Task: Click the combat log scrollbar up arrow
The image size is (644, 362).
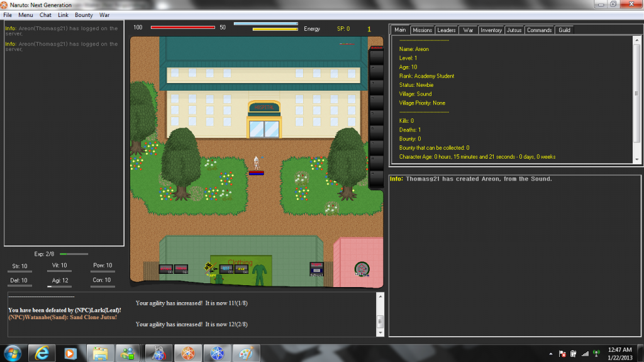Action: 380,296
